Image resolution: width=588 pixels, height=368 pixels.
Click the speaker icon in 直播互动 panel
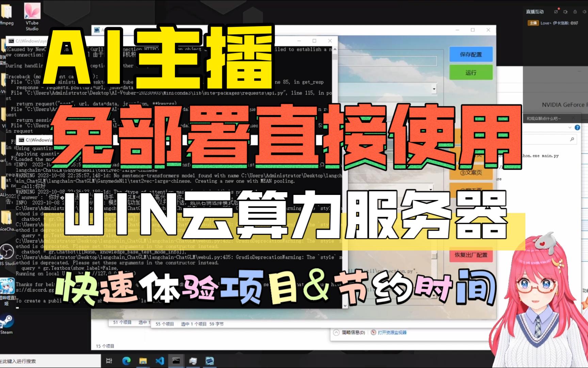point(585,12)
